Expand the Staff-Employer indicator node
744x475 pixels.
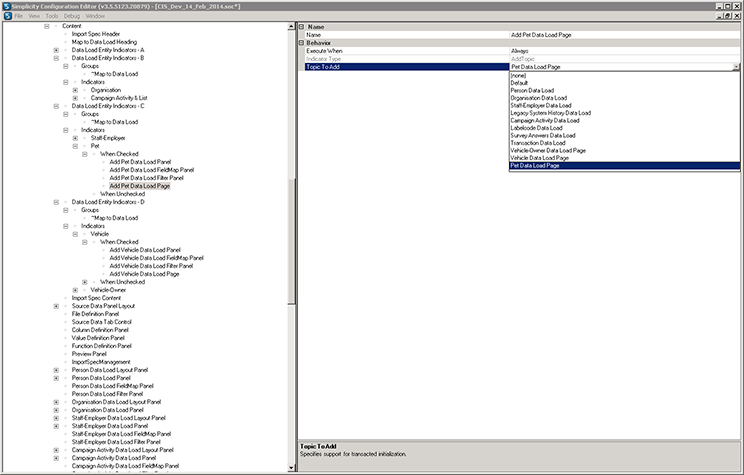tap(75, 138)
